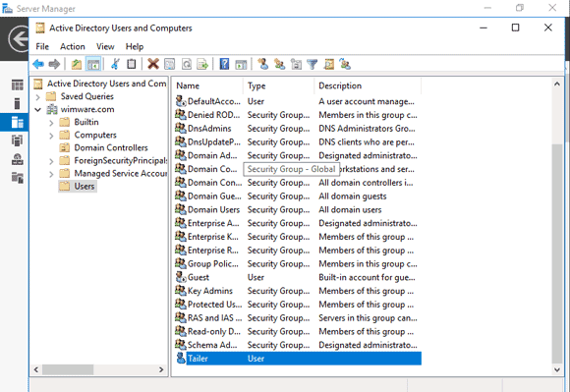570x392 pixels.
Task: Sort list by Type column header
Action: [x=278, y=86]
